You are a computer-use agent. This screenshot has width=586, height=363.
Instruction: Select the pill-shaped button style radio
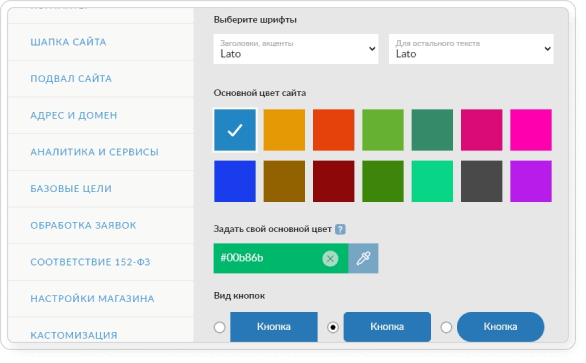pyautogui.click(x=446, y=327)
